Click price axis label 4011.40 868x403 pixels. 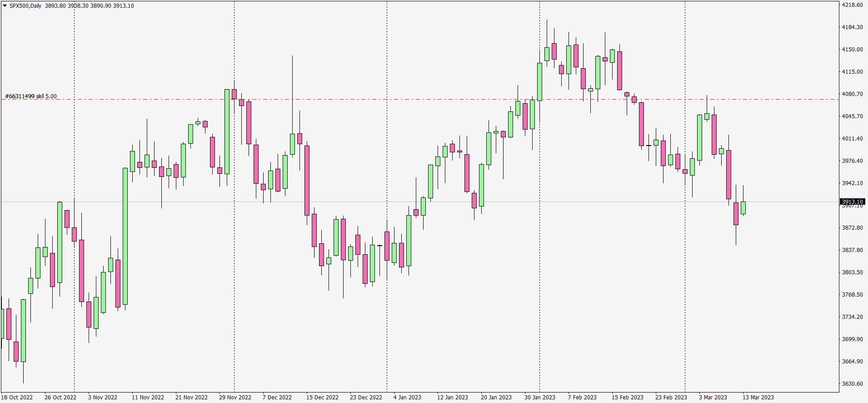click(852, 139)
